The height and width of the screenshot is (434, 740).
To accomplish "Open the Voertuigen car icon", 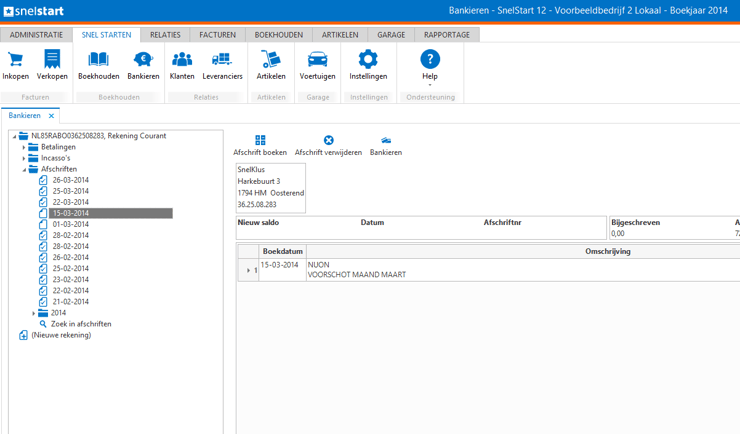I will point(318,59).
